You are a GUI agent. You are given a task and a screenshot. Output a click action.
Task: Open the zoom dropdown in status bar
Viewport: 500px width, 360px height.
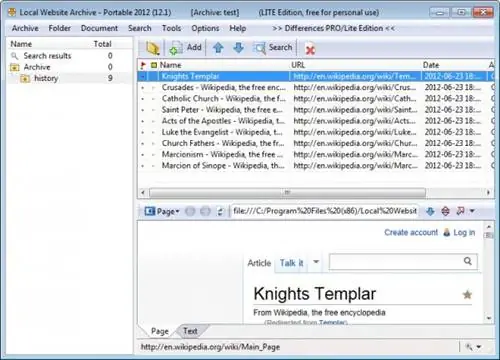pos(474,347)
